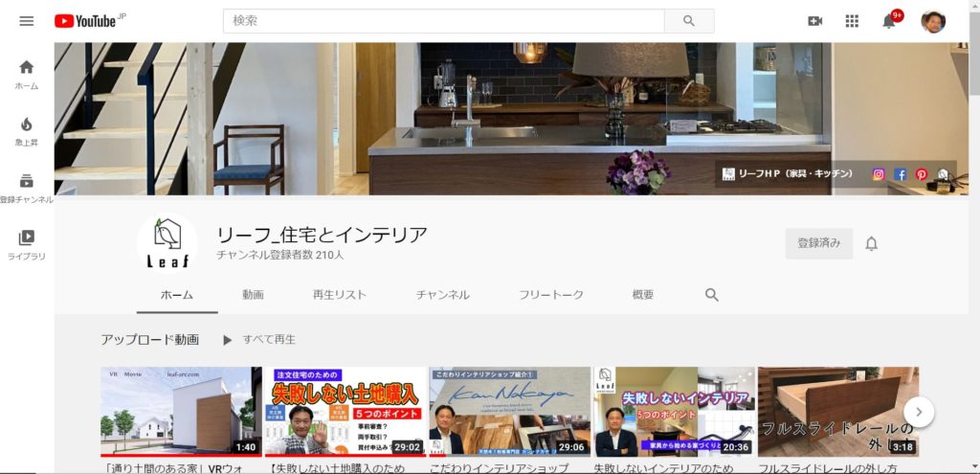Switch to the チャンネル tab
980x474 pixels.
[442, 295]
